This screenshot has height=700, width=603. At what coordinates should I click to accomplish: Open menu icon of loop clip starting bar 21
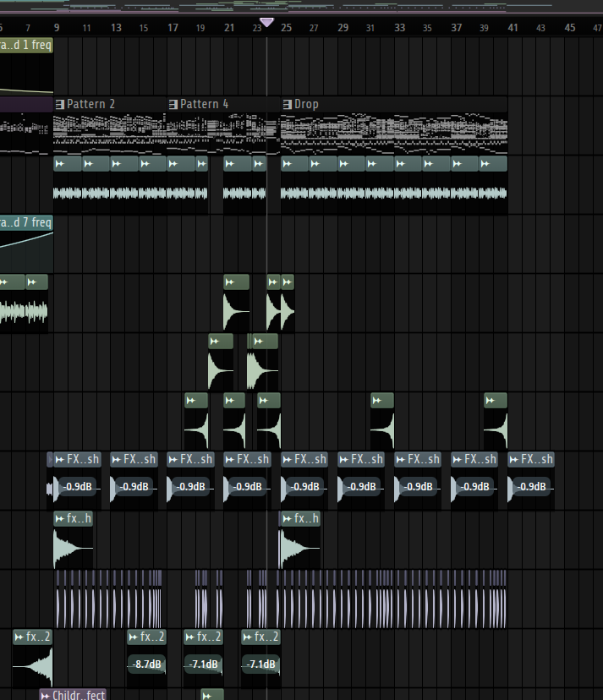229,164
